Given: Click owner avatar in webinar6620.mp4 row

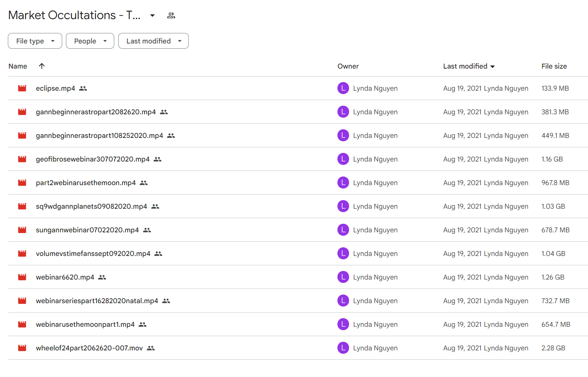Looking at the screenshot, I should click(x=343, y=277).
